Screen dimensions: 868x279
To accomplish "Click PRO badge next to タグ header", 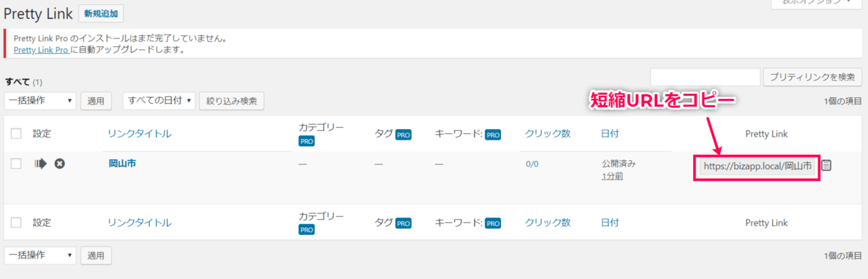I will 403,134.
